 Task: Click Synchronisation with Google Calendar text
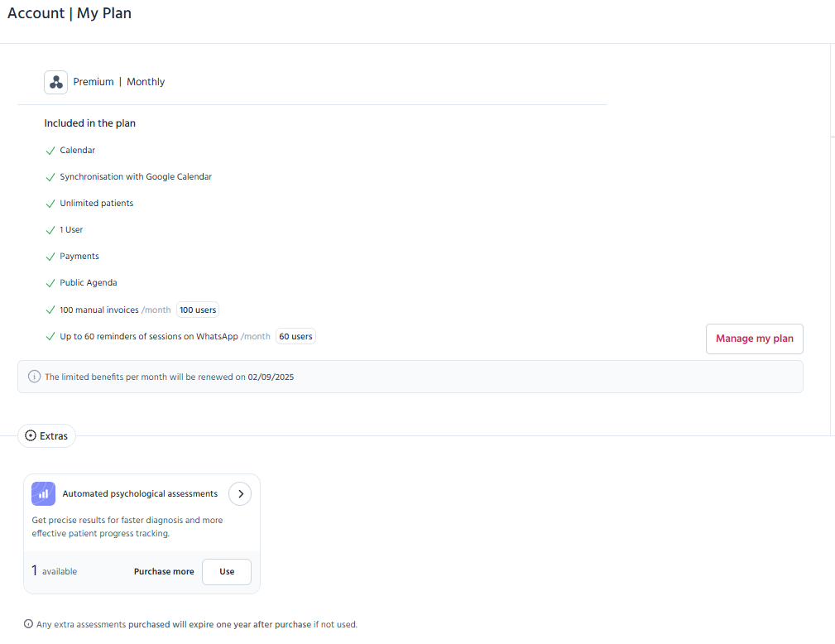136,177
